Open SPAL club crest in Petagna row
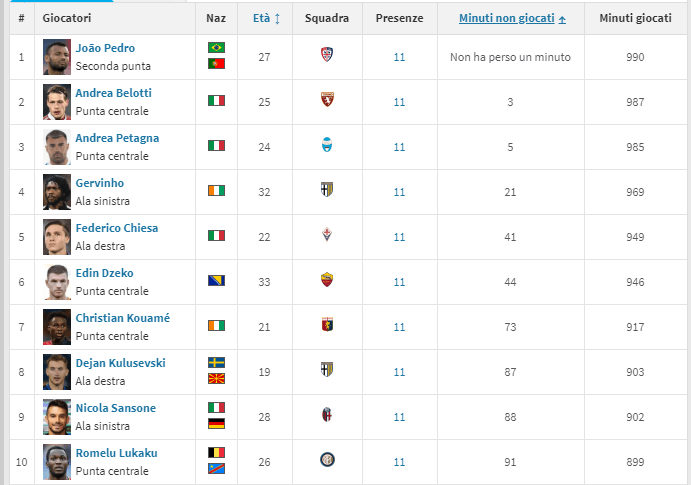The image size is (691, 485). (x=327, y=144)
